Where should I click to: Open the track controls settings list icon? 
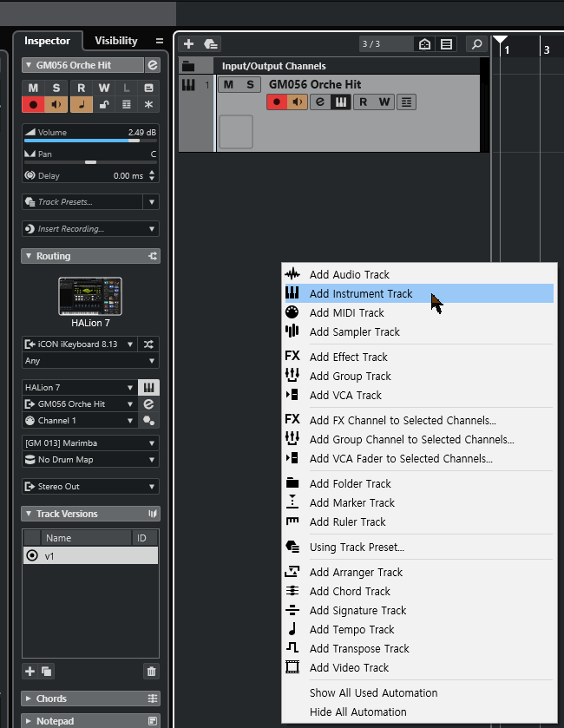pos(447,44)
